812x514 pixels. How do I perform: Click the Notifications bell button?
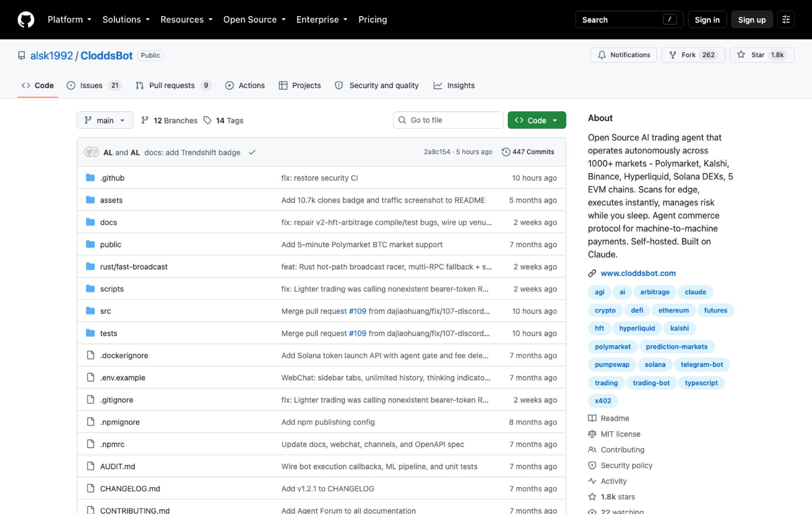click(x=624, y=55)
